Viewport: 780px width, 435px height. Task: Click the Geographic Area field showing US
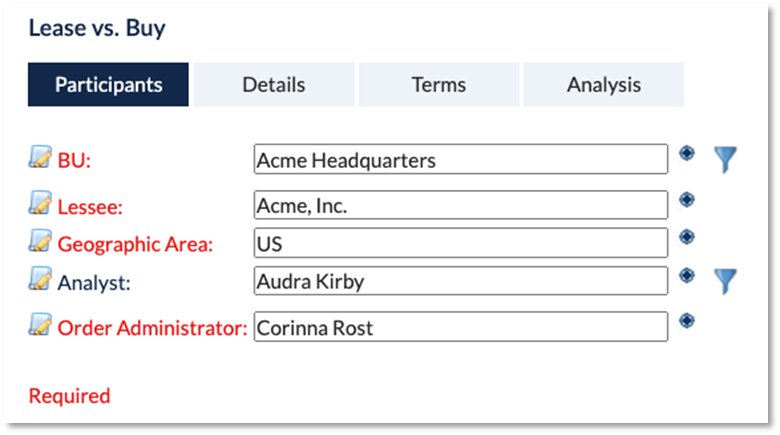click(x=461, y=243)
